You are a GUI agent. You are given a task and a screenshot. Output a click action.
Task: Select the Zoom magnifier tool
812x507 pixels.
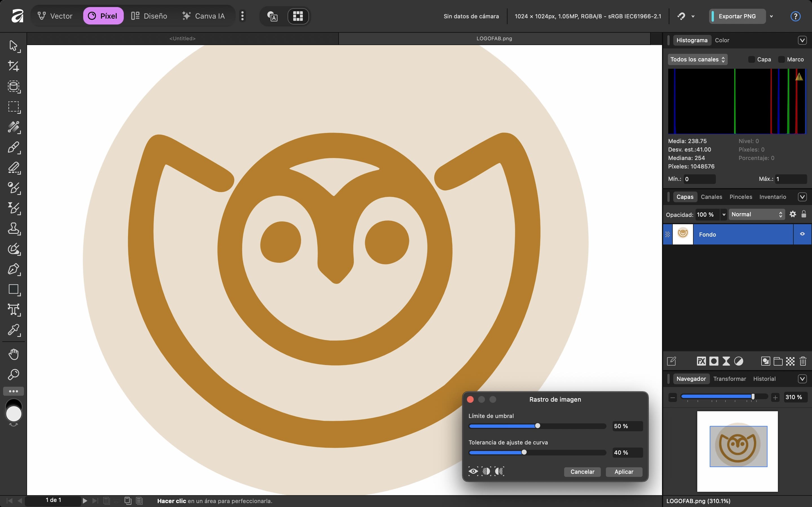coord(14,374)
